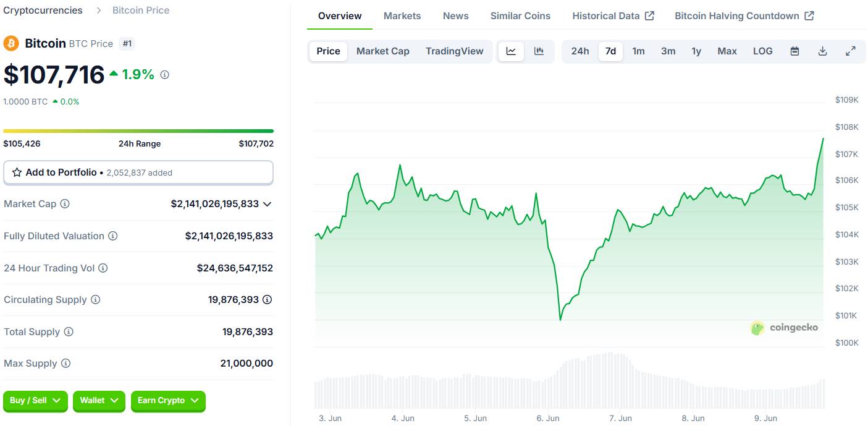Click the 24h Range progress bar
This screenshot has width=868, height=426.
[138, 131]
